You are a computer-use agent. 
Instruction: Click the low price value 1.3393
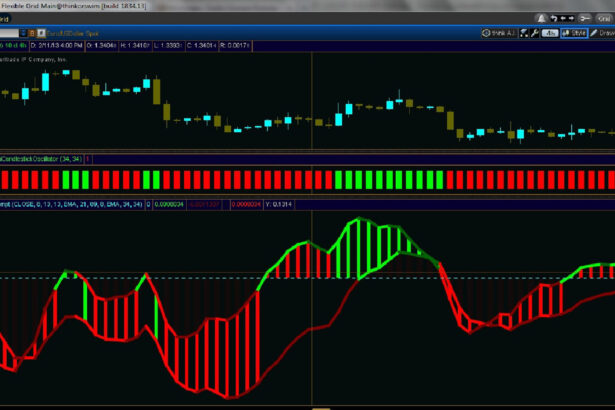tap(168, 46)
